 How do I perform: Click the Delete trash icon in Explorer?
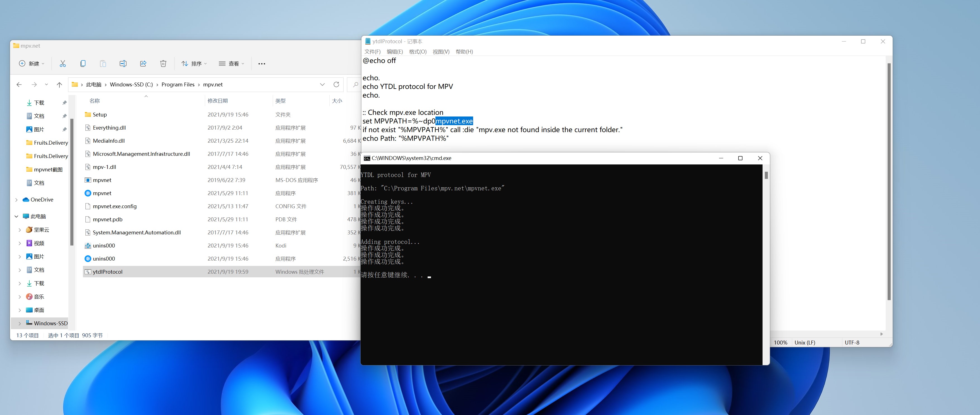click(x=163, y=64)
